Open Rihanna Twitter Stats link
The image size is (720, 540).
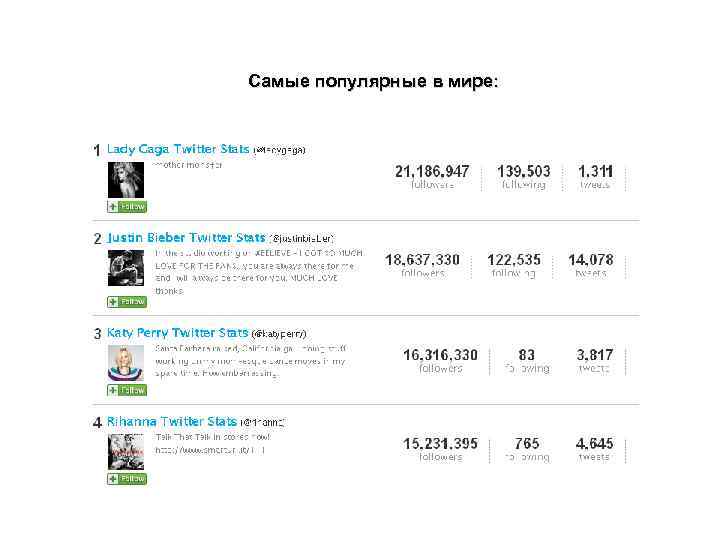click(172, 422)
